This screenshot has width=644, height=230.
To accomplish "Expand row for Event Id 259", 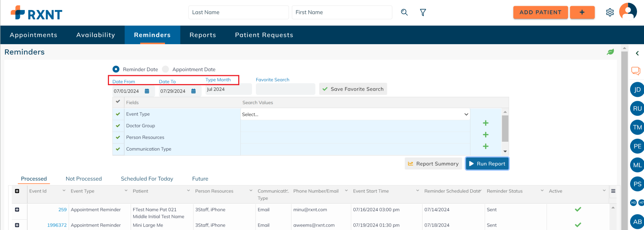I will pyautogui.click(x=17, y=209).
